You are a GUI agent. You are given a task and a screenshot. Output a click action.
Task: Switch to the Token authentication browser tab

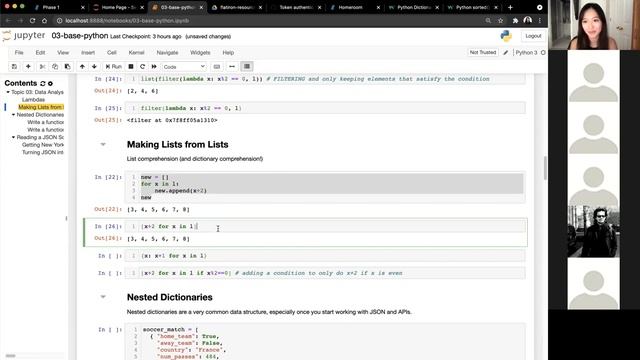(x=296, y=7)
